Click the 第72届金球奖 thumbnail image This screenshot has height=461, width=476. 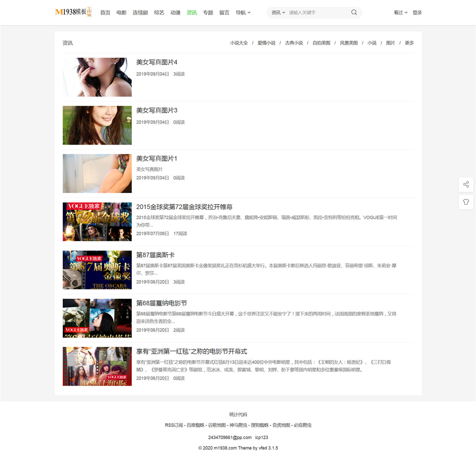[x=97, y=222]
